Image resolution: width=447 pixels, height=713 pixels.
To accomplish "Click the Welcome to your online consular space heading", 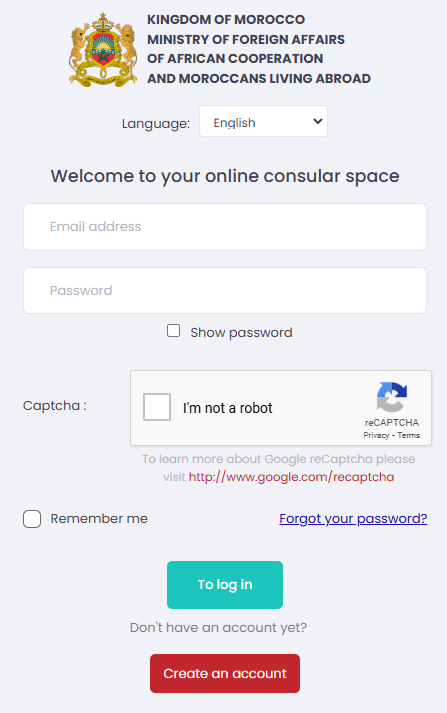I will pyautogui.click(x=225, y=176).
